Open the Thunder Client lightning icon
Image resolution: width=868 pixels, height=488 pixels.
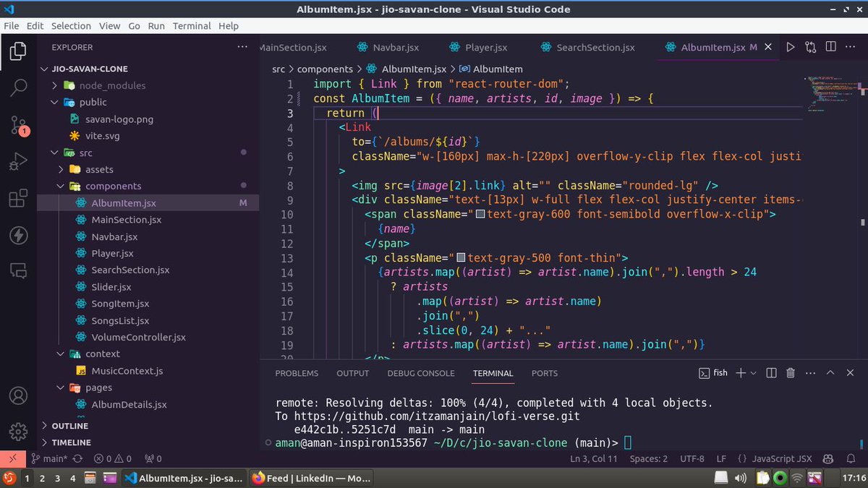click(18, 236)
